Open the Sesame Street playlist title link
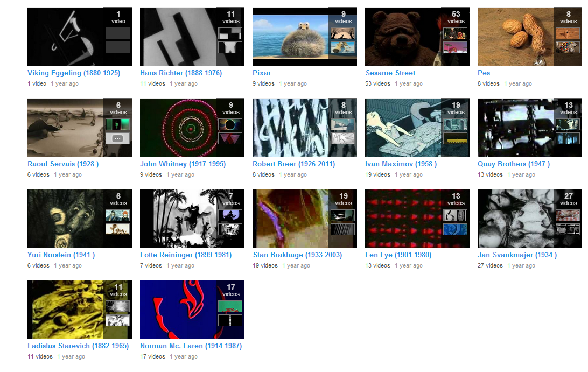This screenshot has height=372, width=588. tap(390, 73)
